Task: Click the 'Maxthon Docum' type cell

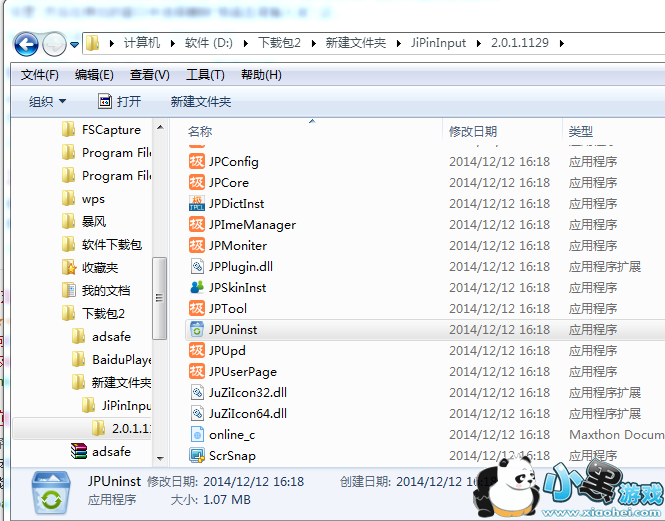Action: point(617,434)
